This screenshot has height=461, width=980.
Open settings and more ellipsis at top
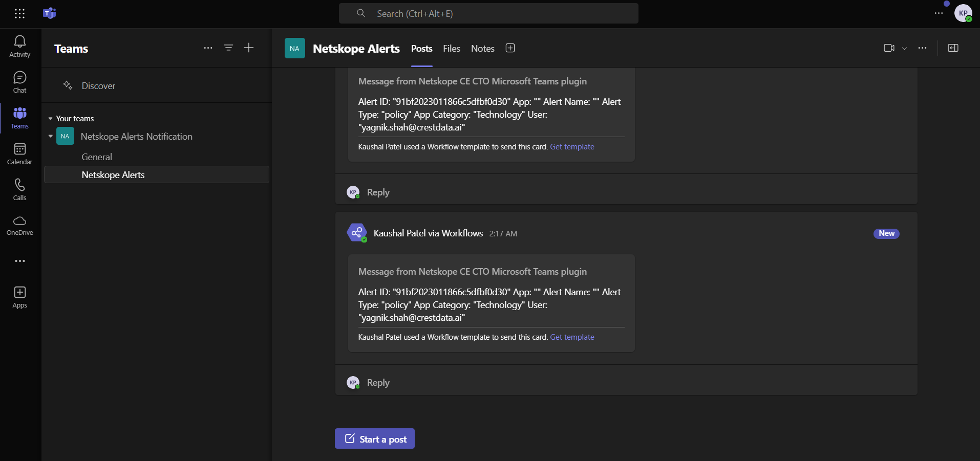click(x=939, y=13)
